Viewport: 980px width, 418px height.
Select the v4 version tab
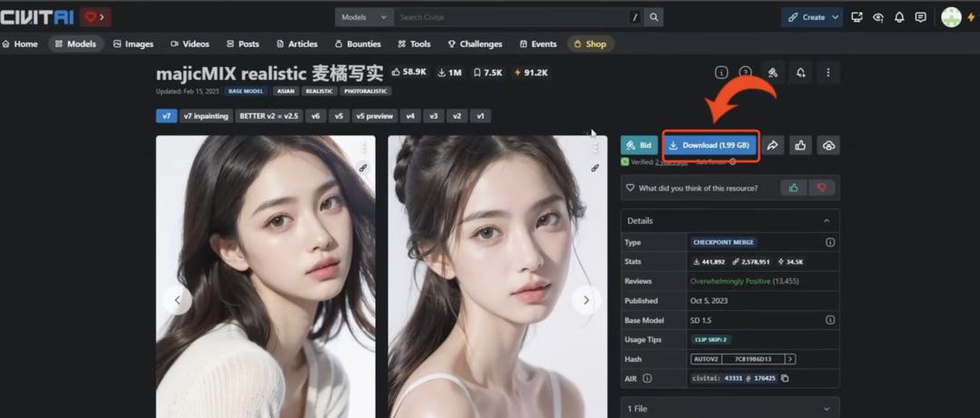click(x=410, y=116)
